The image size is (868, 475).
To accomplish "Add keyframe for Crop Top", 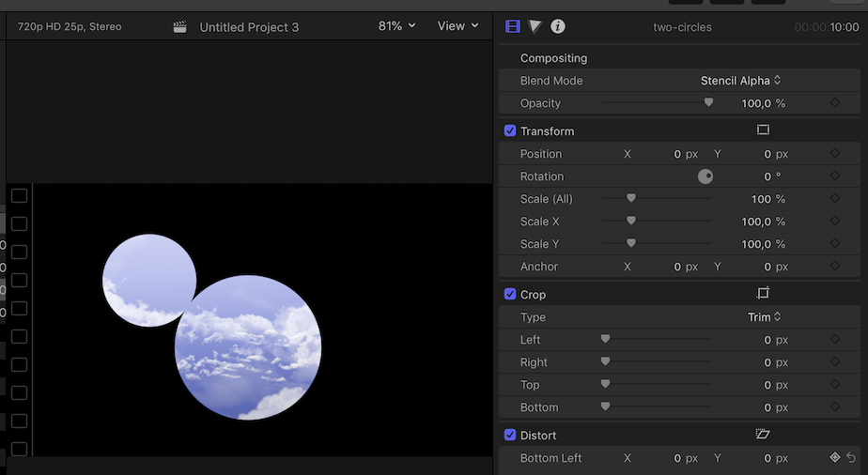I will [835, 384].
